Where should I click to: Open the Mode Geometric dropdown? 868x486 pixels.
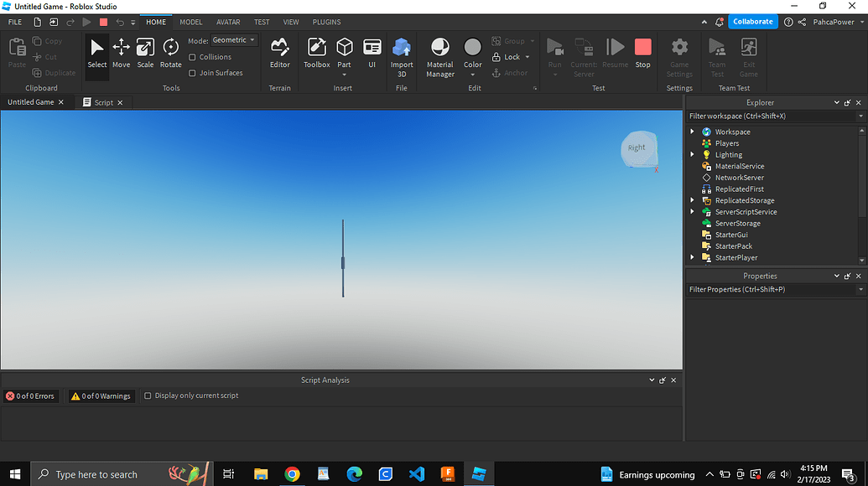[x=233, y=39]
